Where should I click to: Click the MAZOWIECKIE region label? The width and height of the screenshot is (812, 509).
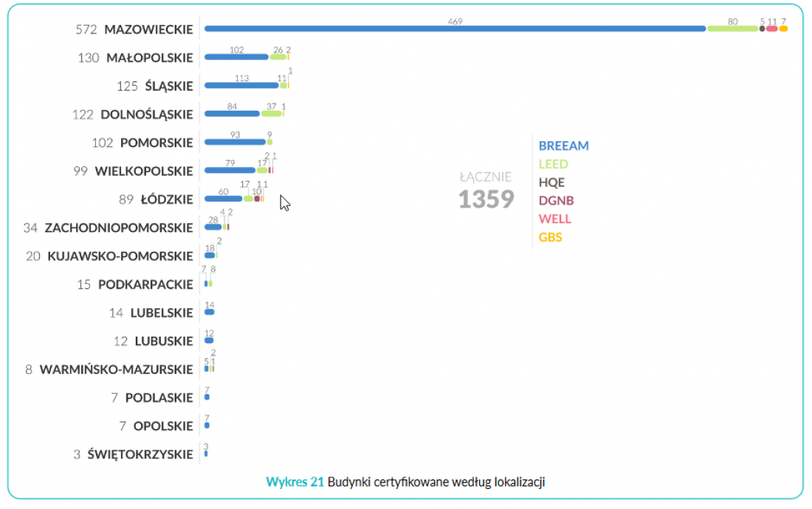[x=148, y=30]
